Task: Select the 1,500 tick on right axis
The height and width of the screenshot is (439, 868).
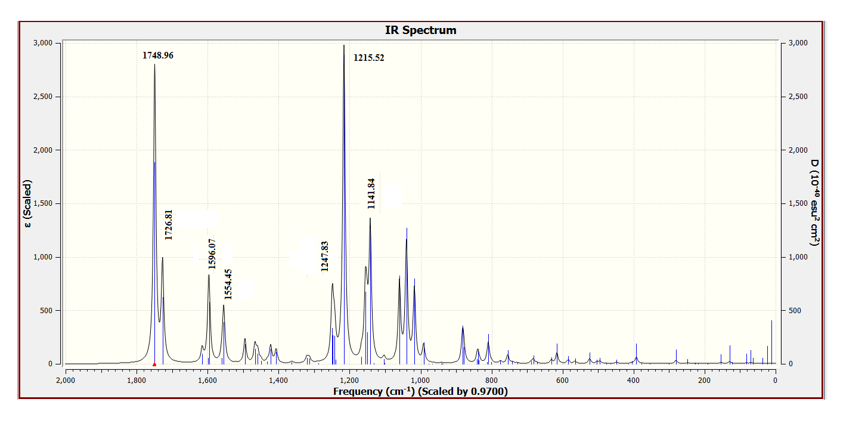Action: pyautogui.click(x=797, y=204)
